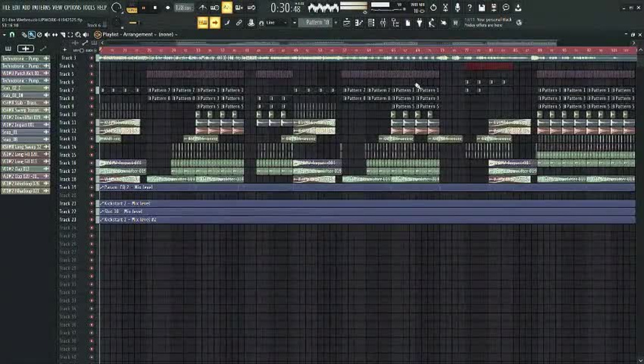Toggle typing keyboard to piano button

click(x=202, y=23)
